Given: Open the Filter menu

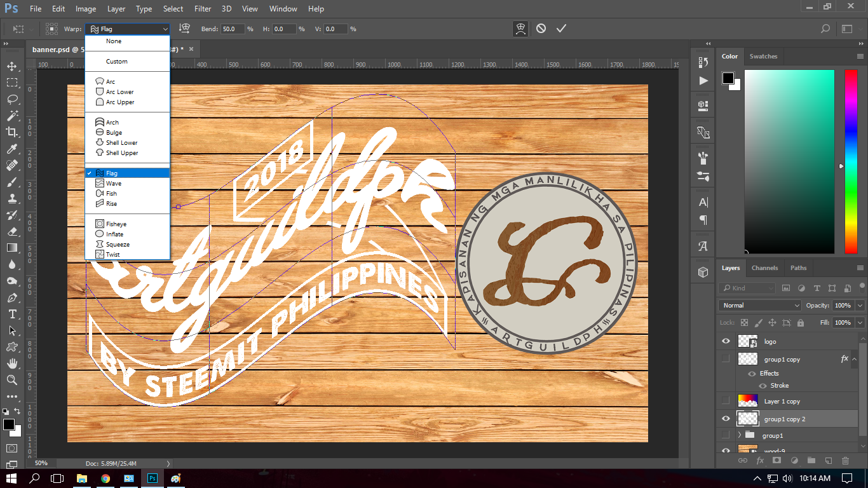Looking at the screenshot, I should [203, 9].
